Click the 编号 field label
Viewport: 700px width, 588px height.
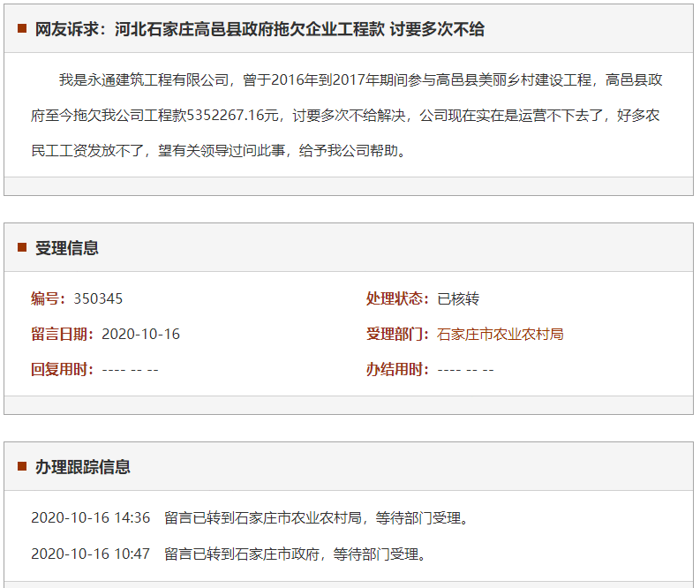pos(48,298)
